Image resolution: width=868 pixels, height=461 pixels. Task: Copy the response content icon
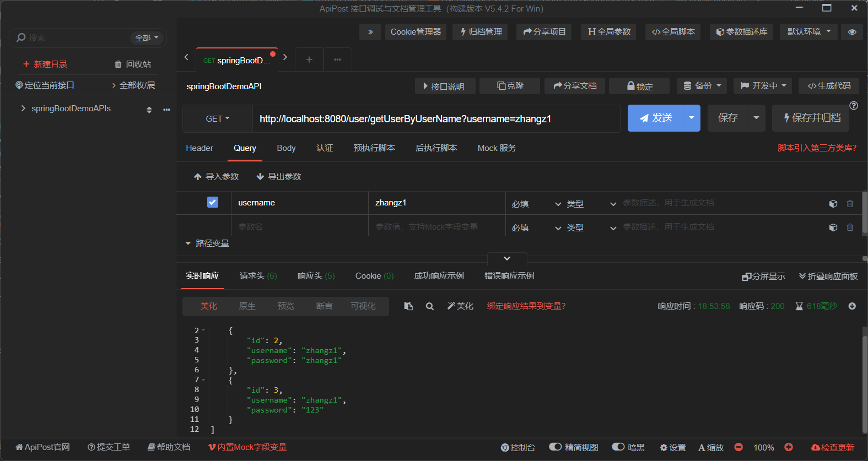point(408,306)
